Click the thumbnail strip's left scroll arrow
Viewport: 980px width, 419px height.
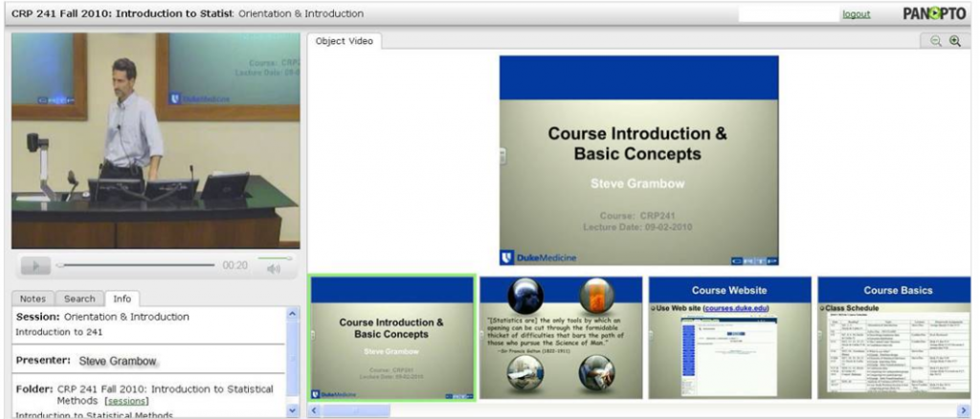[313, 410]
